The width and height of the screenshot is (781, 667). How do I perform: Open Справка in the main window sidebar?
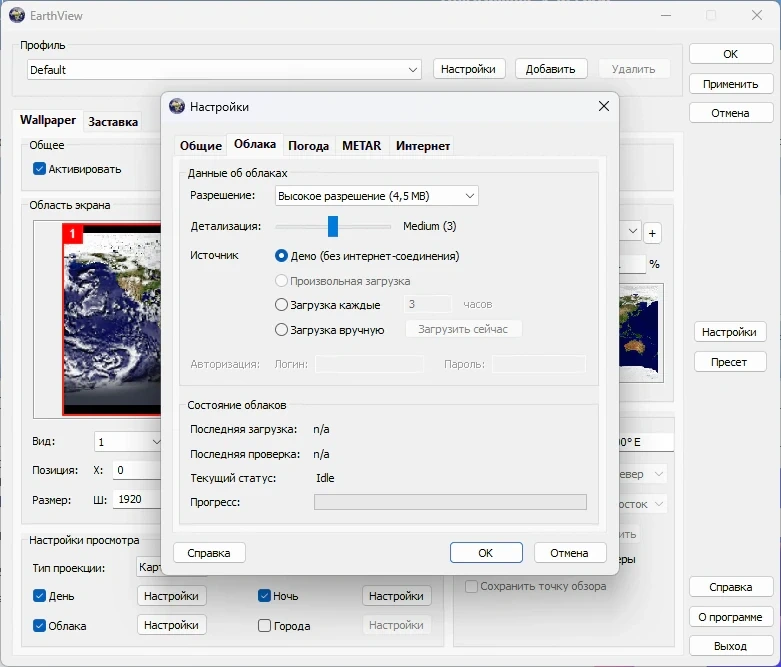(731, 587)
